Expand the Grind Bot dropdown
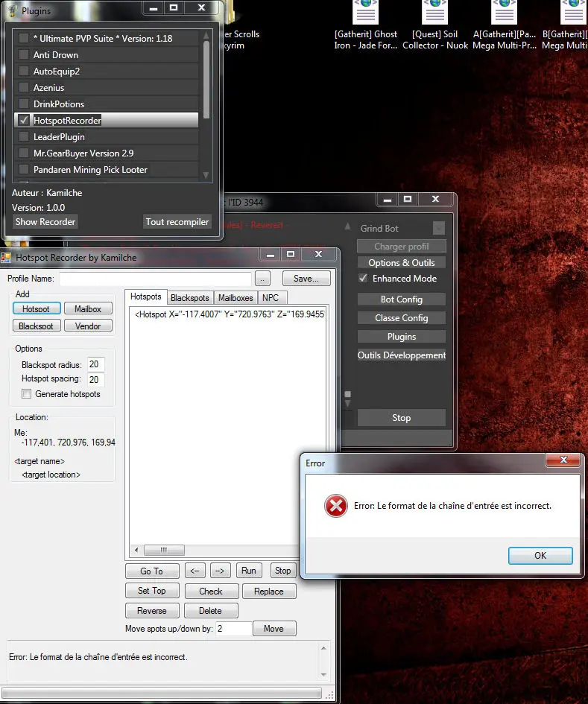The image size is (588, 704). coord(438,229)
